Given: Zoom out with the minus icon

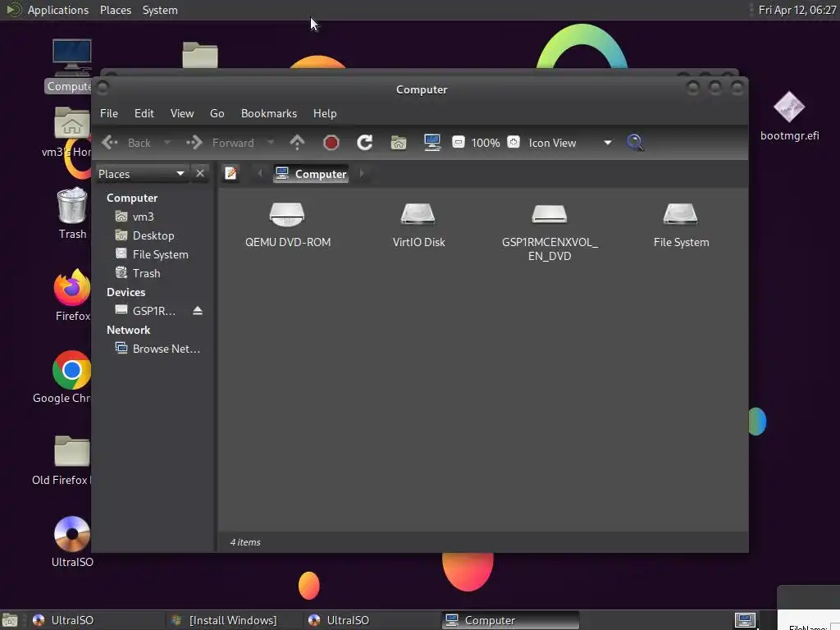Looking at the screenshot, I should click(x=459, y=142).
